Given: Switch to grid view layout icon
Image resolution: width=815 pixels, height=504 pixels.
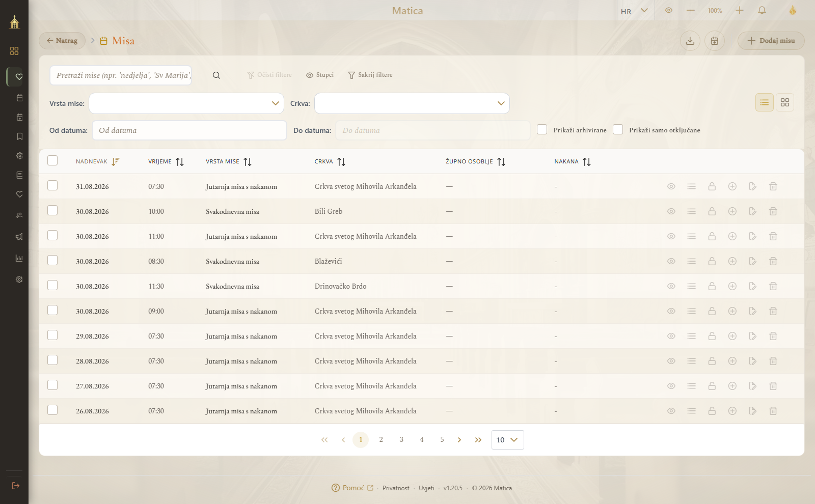Looking at the screenshot, I should click(x=784, y=102).
